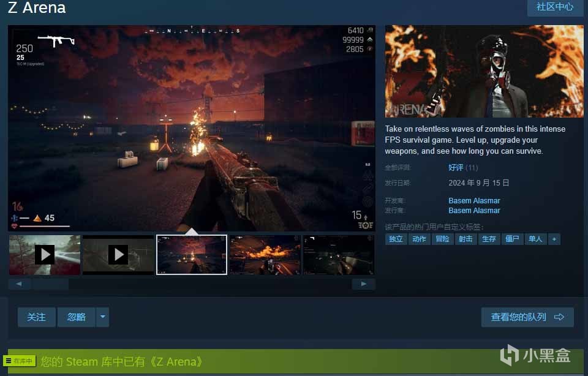588x376 pixels.
Task: Click the Z Arena page title
Action: (x=37, y=7)
